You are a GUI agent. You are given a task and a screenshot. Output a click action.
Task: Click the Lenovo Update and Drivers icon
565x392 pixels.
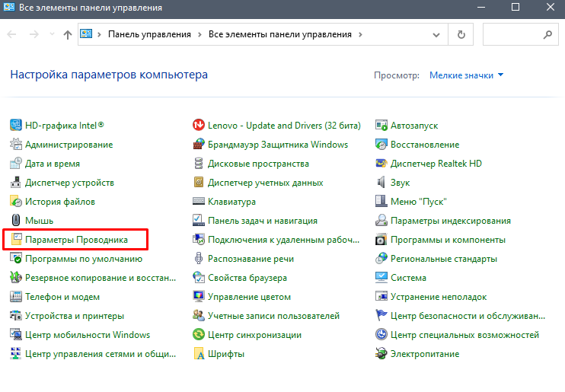[199, 126]
